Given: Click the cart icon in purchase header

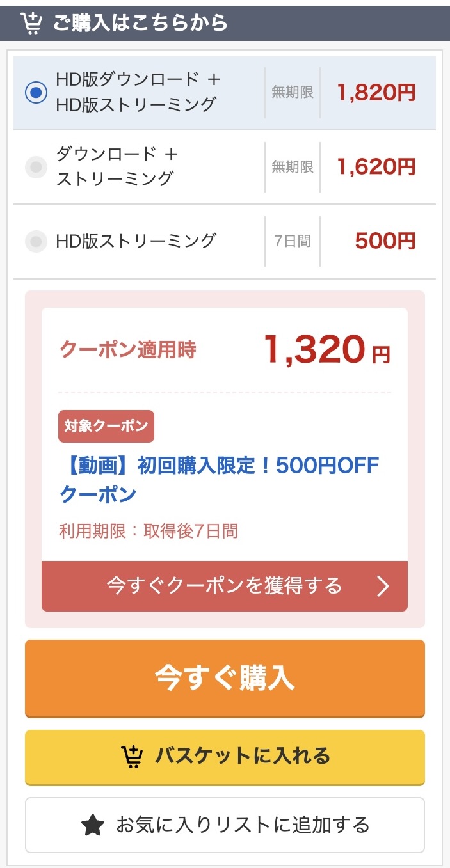Looking at the screenshot, I should (x=31, y=23).
